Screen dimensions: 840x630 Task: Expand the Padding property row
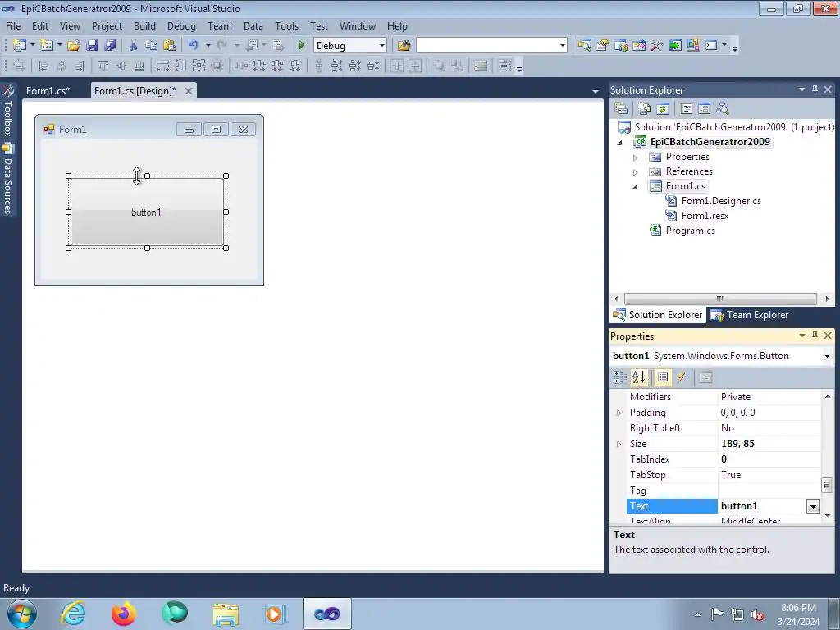click(619, 413)
